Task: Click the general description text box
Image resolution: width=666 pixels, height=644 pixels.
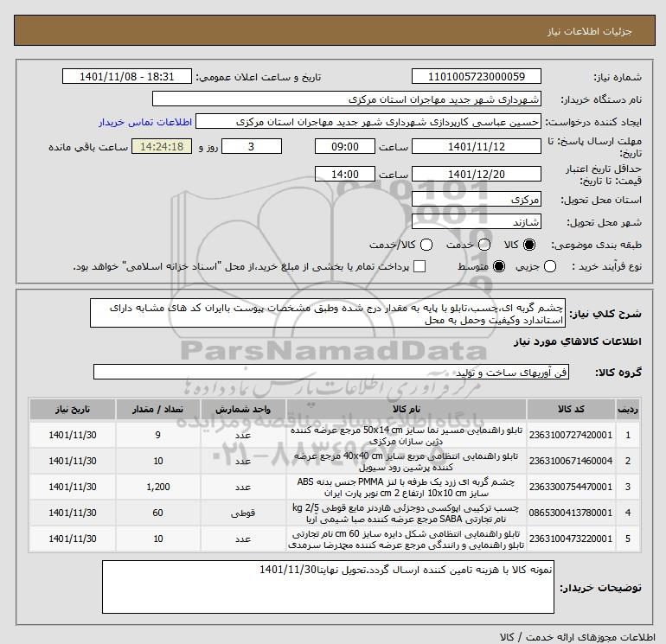Action: 328,313
